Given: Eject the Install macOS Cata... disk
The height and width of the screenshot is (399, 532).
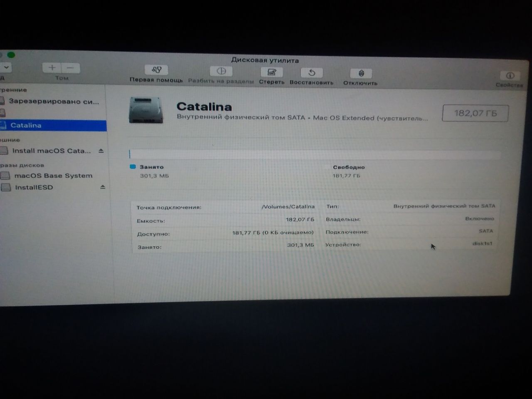Looking at the screenshot, I should pos(101,151).
